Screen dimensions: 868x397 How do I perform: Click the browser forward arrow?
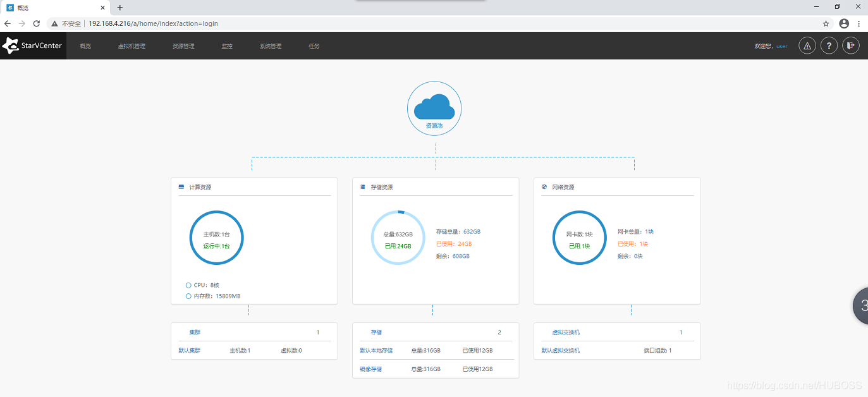22,23
